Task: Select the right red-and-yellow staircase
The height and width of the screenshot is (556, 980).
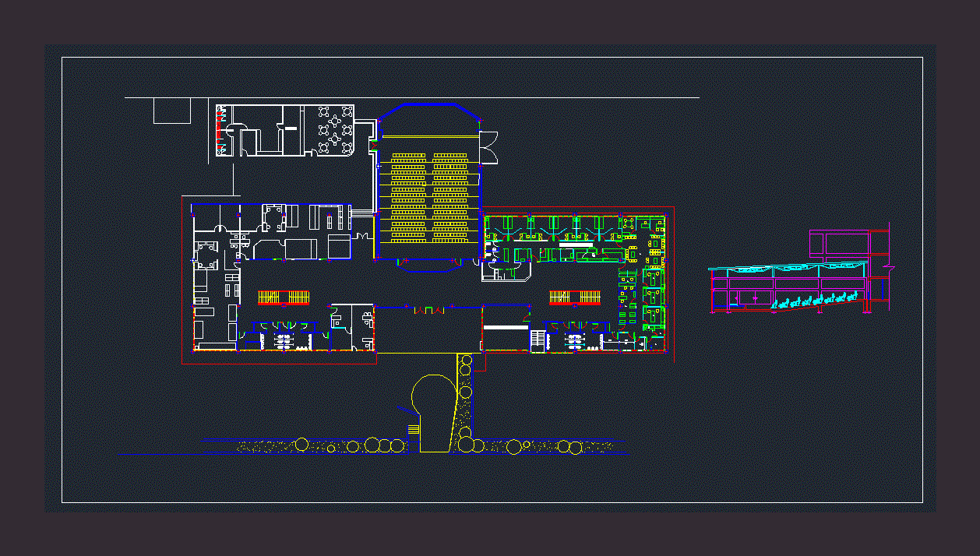Action: (x=575, y=297)
